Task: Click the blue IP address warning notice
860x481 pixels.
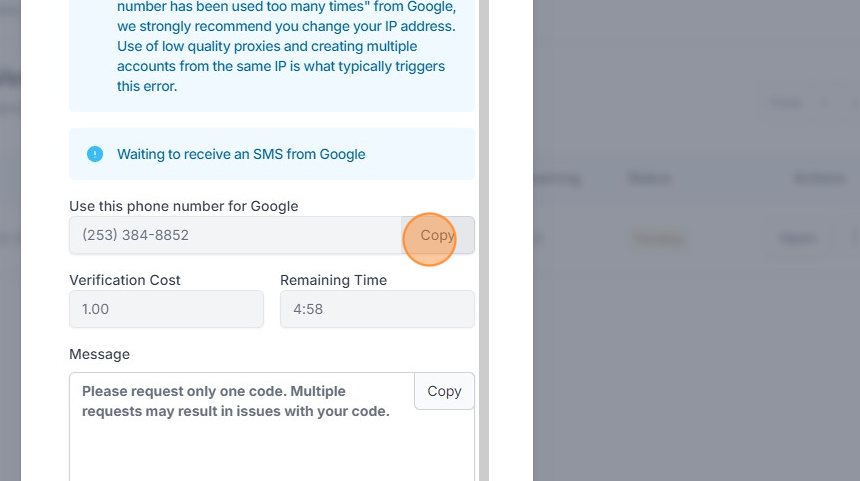Action: pos(272,50)
